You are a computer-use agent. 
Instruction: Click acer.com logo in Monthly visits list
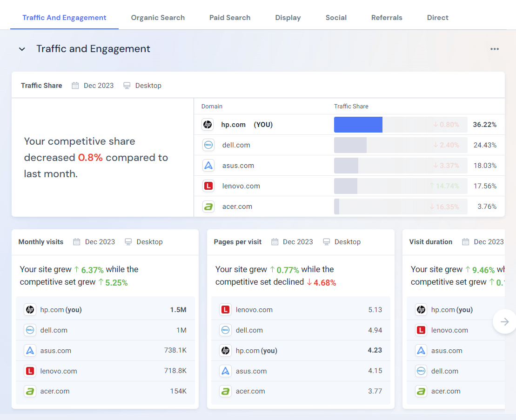(x=30, y=391)
